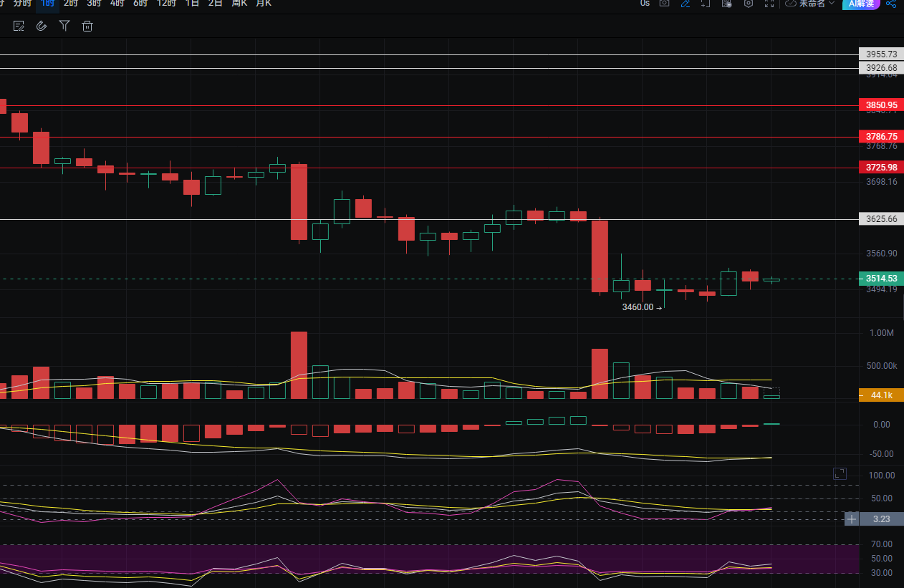This screenshot has height=588, width=904.
Task: Open the filter funnel icon
Action: [64, 26]
